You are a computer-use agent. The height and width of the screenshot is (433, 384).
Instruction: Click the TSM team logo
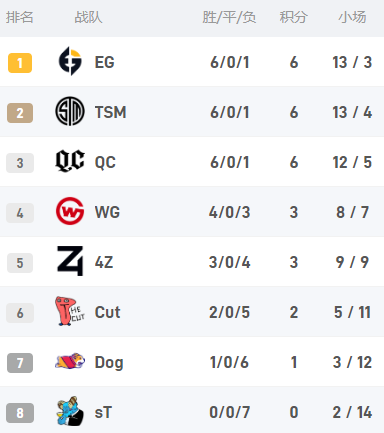pyautogui.click(x=70, y=111)
